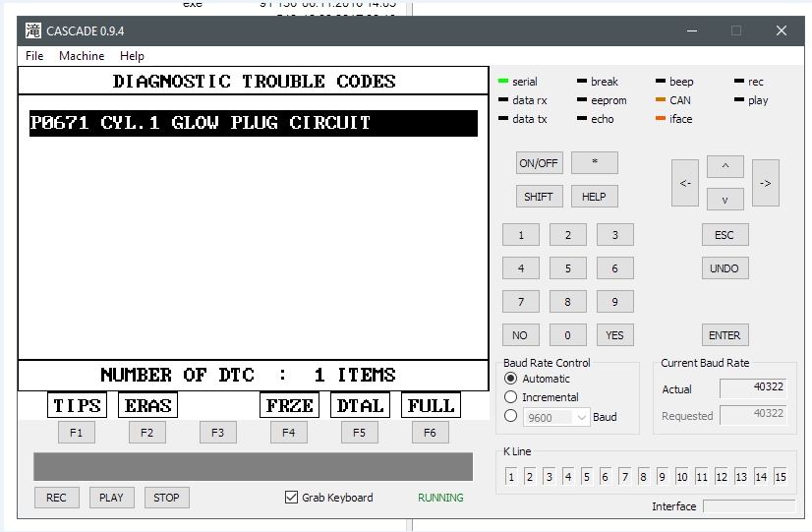Uncheck the Grab Keyboard checkbox

point(291,498)
